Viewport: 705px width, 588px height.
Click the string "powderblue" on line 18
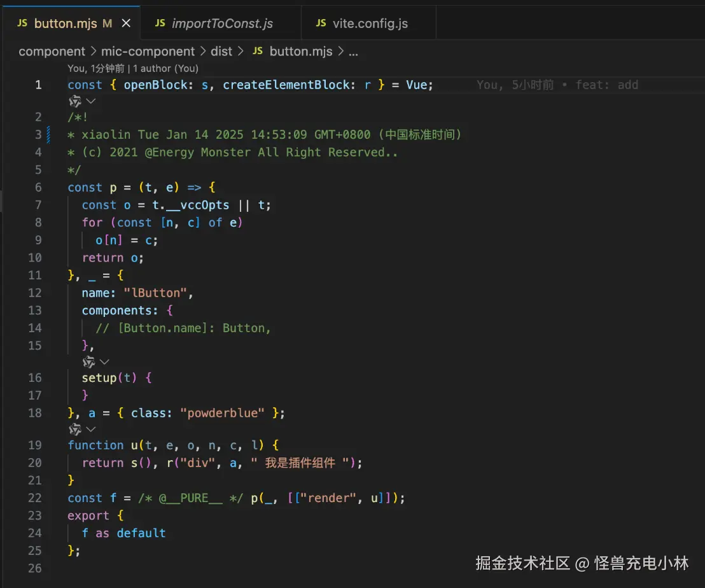tap(222, 412)
